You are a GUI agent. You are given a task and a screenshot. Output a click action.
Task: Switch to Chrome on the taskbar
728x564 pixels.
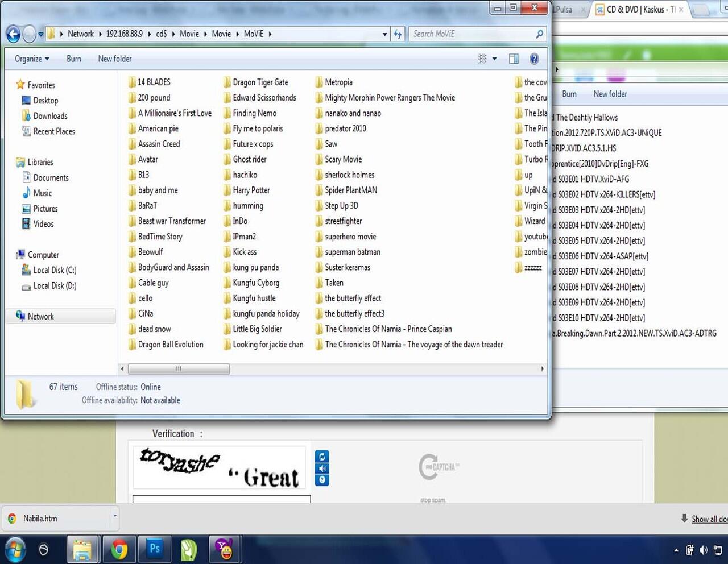pos(119,550)
